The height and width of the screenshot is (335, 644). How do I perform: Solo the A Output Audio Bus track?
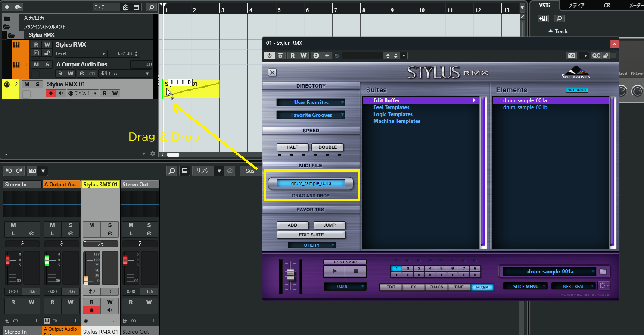click(x=46, y=64)
